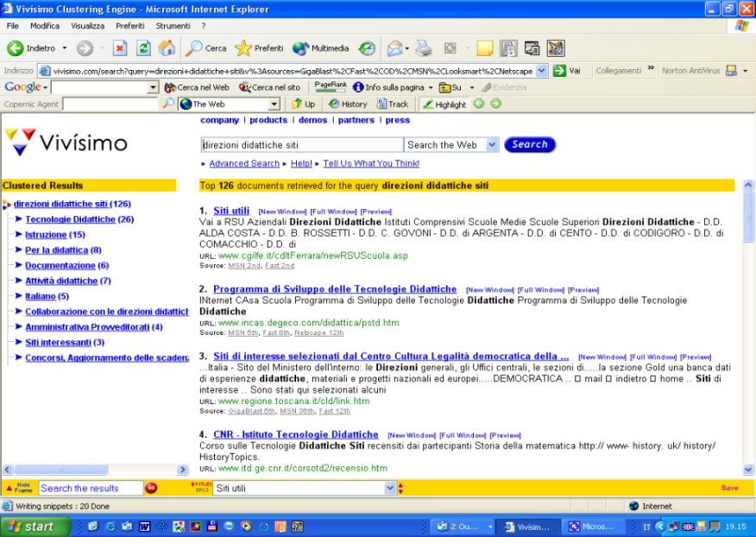Switch to the Micros... taskbar window

click(592, 527)
